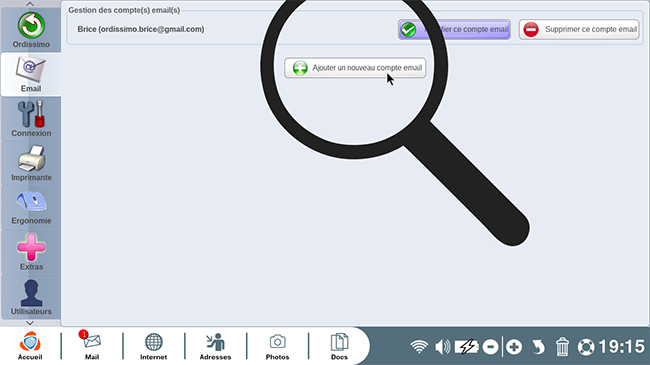The image size is (650, 365).
Task: Click the down chevron below the sidebar
Action: click(30, 323)
